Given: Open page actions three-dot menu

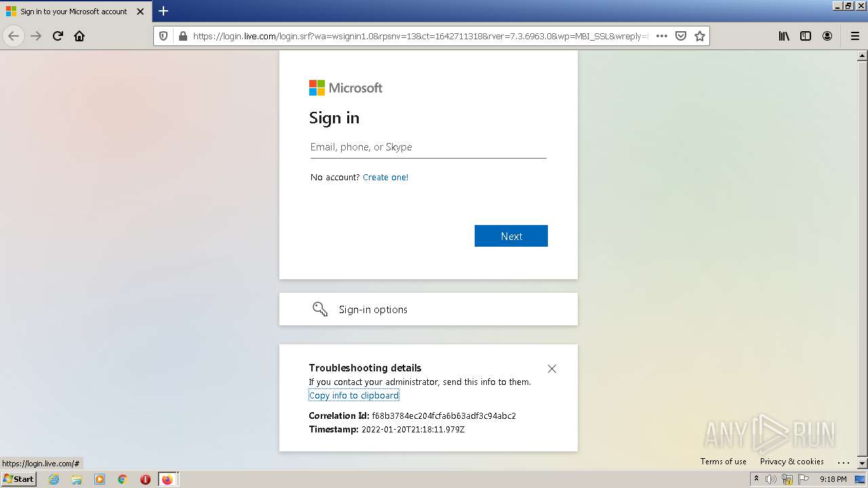Looking at the screenshot, I should coord(662,36).
